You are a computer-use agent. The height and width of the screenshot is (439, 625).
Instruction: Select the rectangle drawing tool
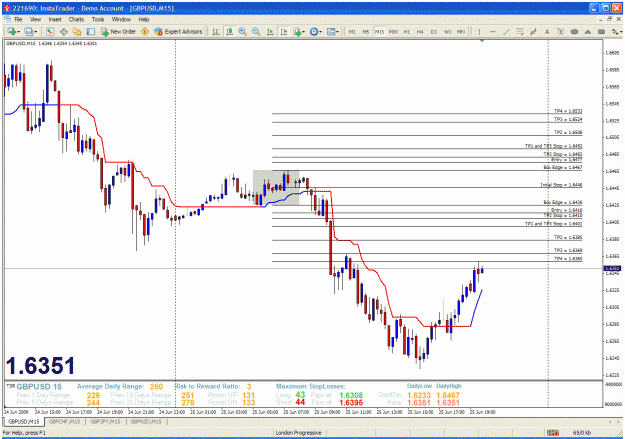pos(601,31)
